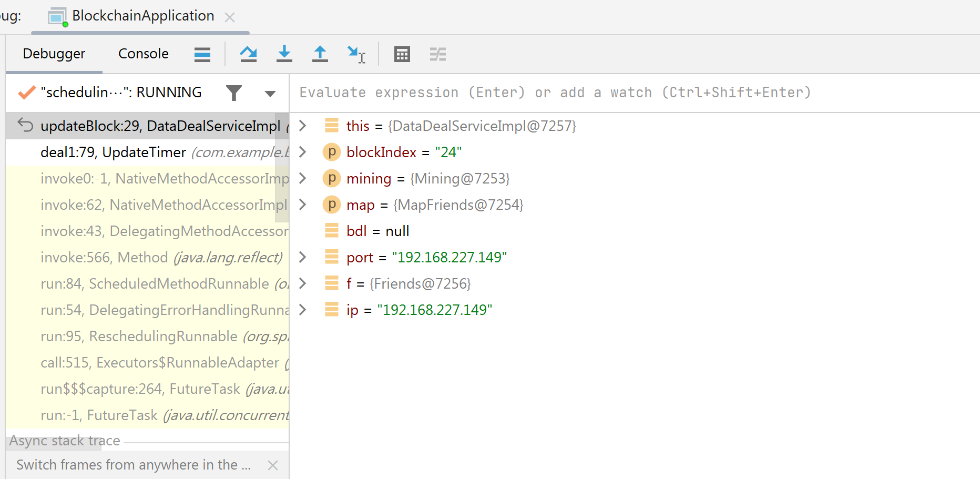This screenshot has height=479, width=980.
Task: Click the Async stack trace label
Action: [65, 441]
